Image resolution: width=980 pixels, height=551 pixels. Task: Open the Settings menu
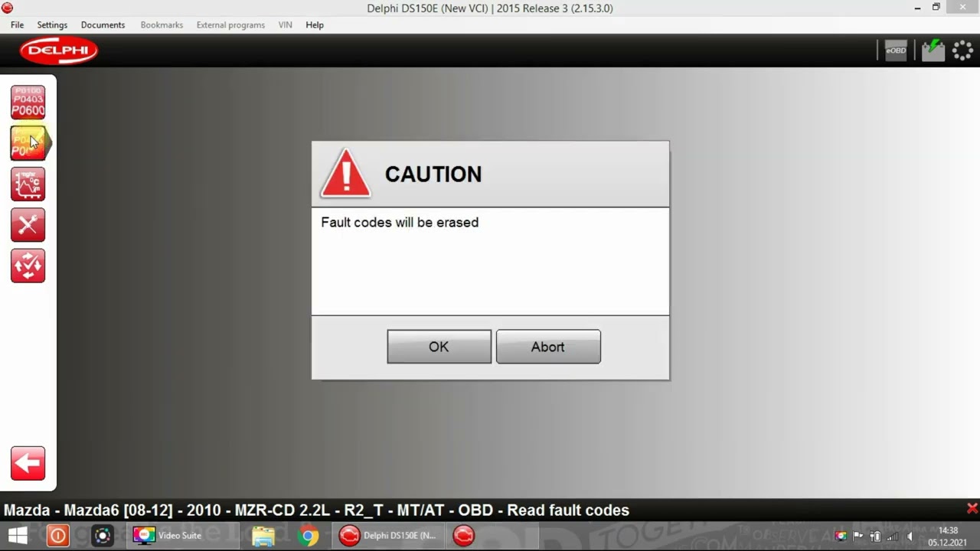click(52, 24)
